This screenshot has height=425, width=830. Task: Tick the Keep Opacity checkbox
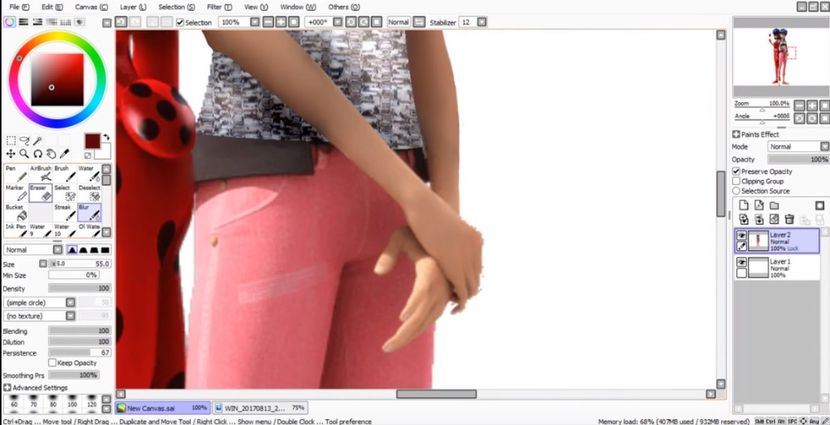coord(53,362)
